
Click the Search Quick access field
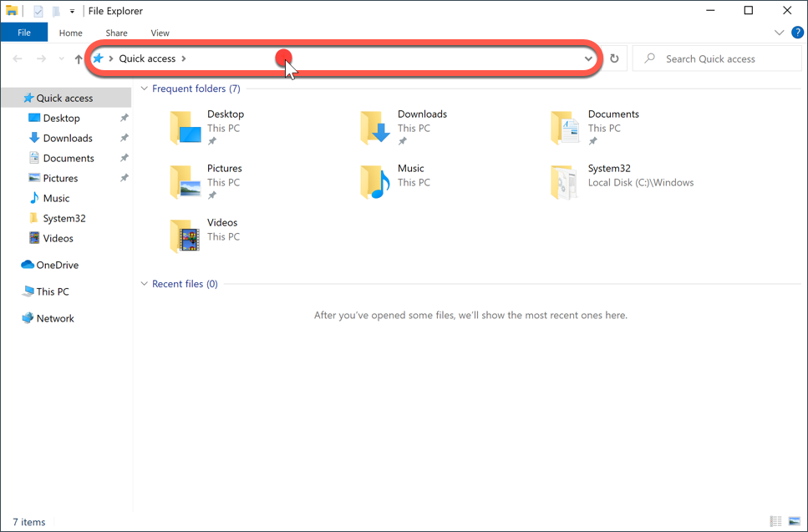[717, 58]
